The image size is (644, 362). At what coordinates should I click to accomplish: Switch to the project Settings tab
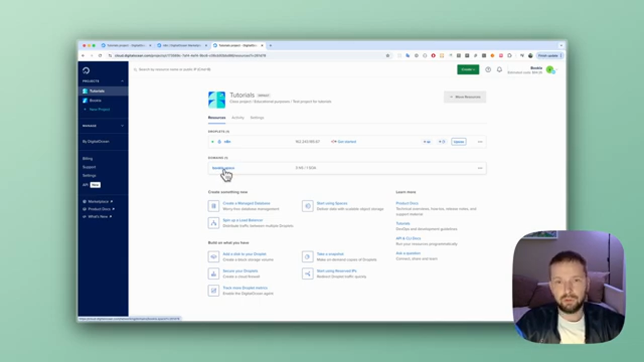(257, 118)
